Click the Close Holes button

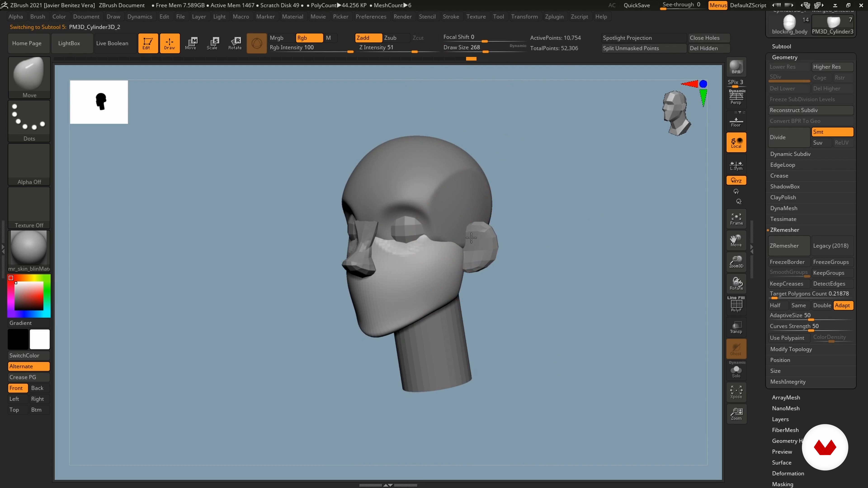pos(709,38)
